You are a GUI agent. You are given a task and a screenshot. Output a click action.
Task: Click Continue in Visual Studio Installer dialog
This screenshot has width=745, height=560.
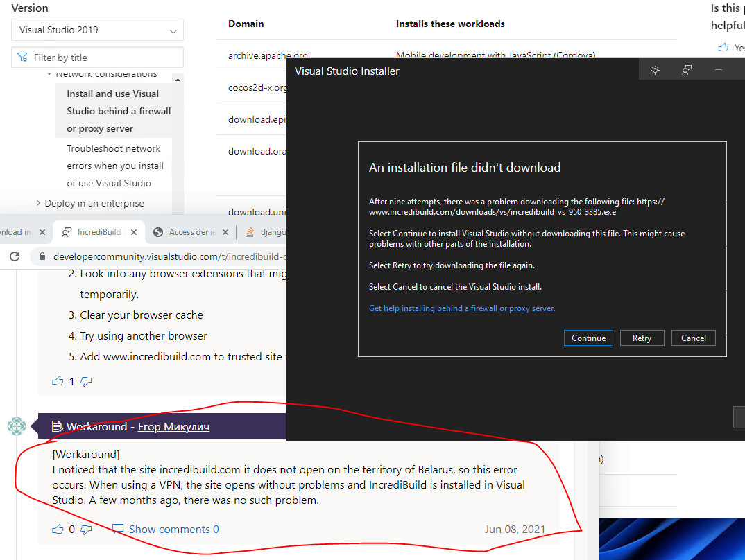pyautogui.click(x=588, y=338)
